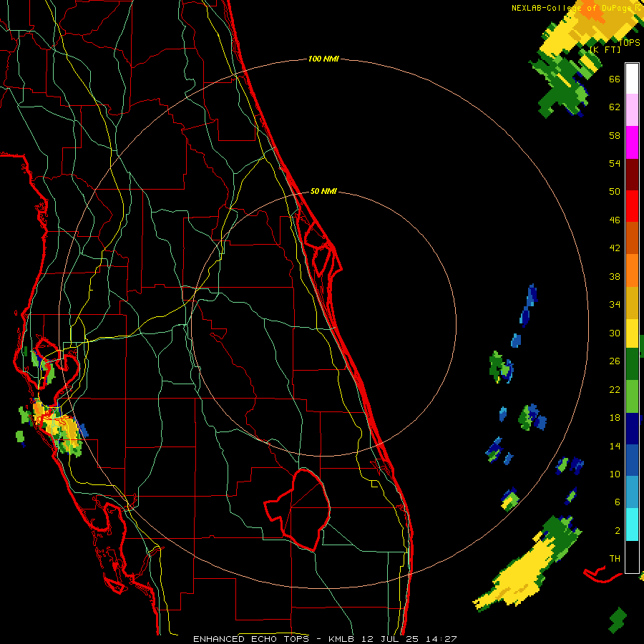Click the "TOPS" legend heading
This screenshot has width=644, height=644.
point(629,43)
